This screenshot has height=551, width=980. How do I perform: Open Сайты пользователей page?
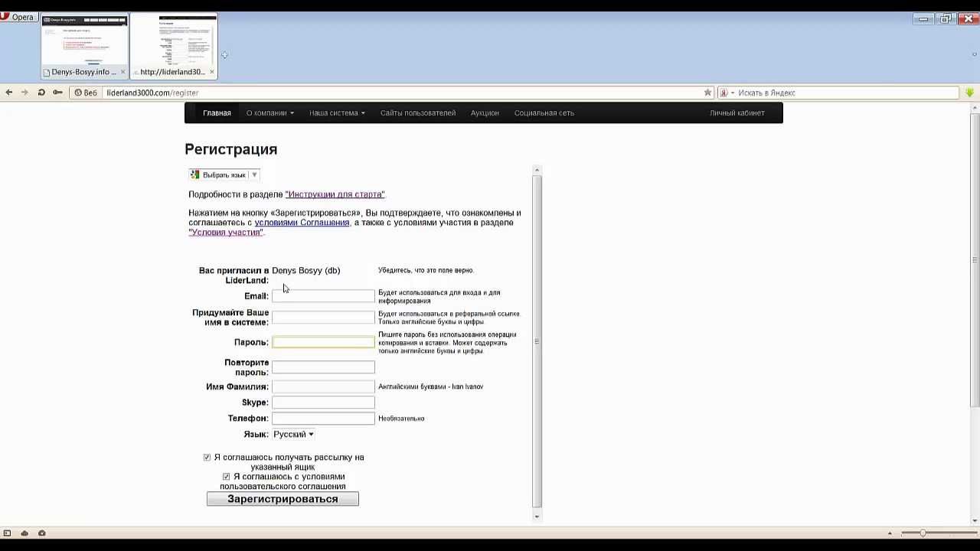point(418,112)
